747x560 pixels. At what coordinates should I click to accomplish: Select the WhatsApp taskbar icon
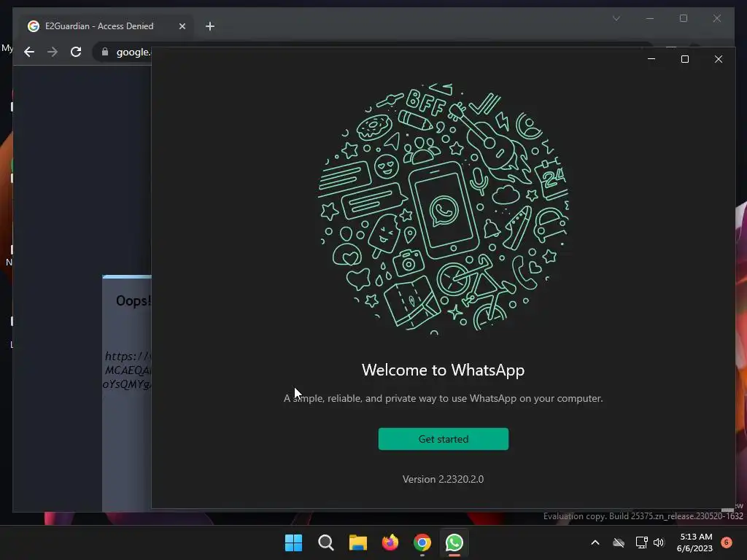454,542
